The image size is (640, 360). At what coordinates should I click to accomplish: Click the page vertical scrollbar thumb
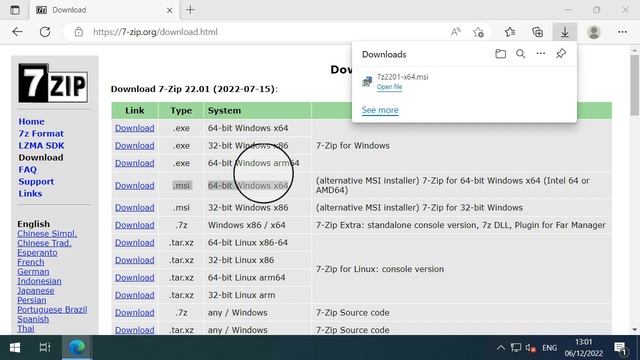pyautogui.click(x=634, y=85)
